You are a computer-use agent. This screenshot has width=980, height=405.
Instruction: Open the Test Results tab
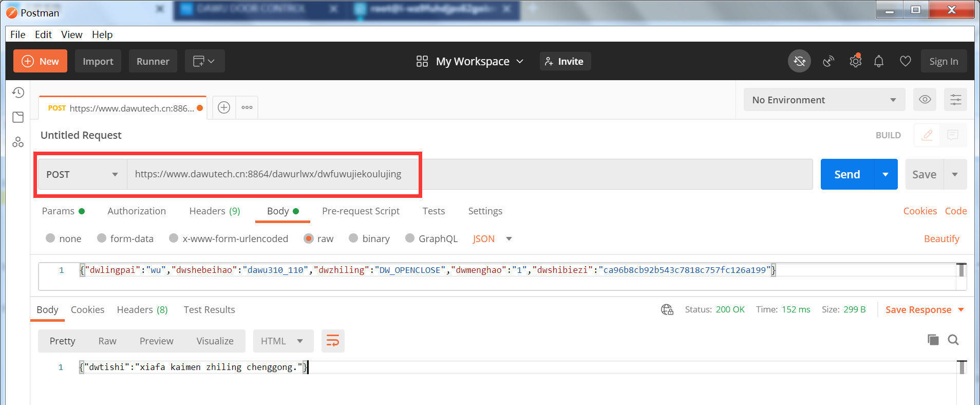tap(209, 309)
